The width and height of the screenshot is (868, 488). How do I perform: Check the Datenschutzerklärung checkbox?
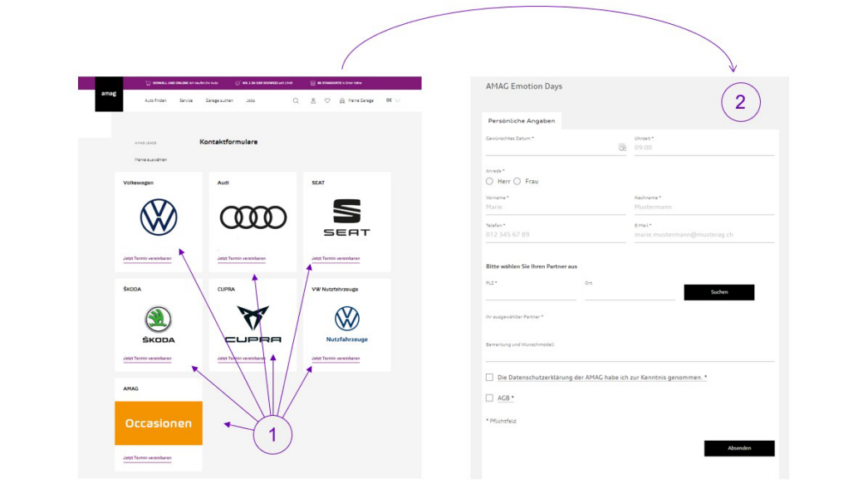(x=489, y=378)
